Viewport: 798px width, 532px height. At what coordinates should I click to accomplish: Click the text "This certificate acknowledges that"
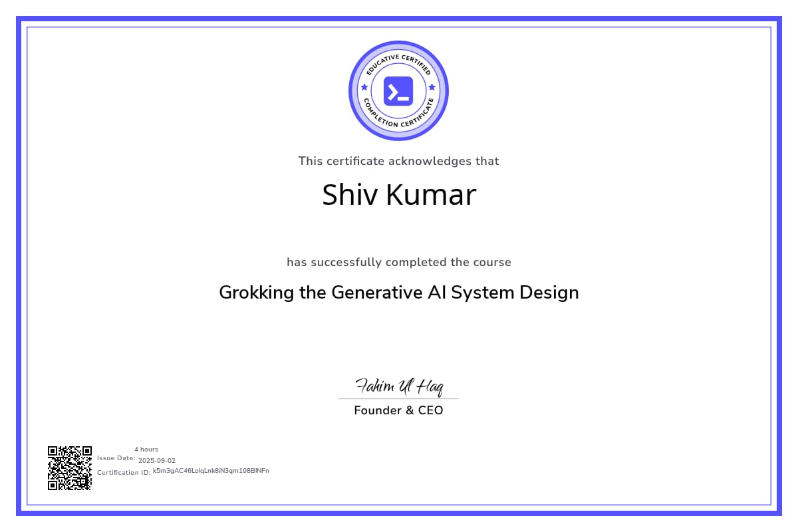click(x=399, y=161)
